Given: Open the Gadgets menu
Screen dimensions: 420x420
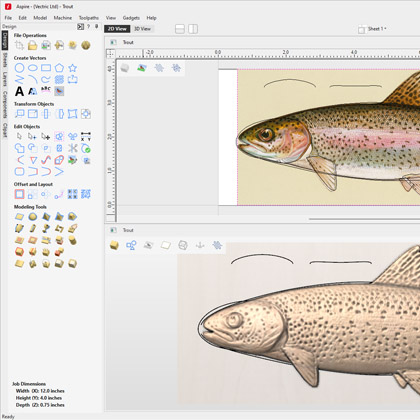Looking at the screenshot, I should [131, 18].
